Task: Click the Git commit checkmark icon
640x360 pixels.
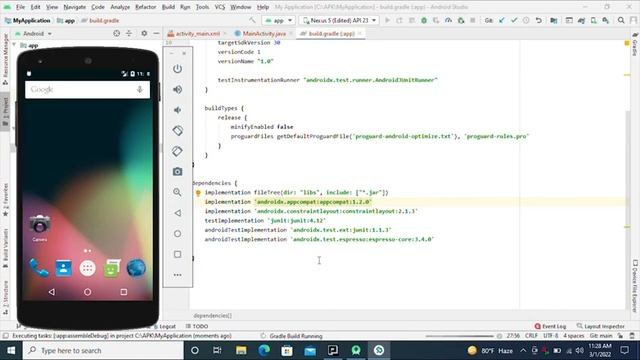Action: tap(514, 20)
